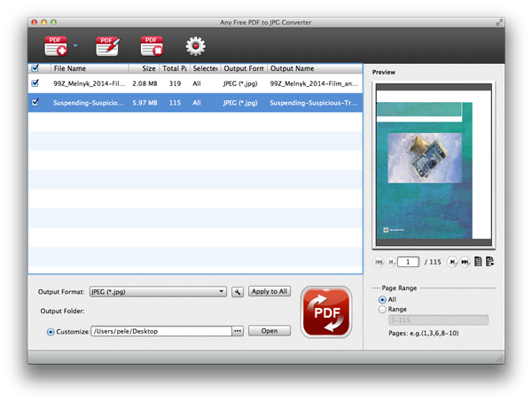Viewport: 532px width, 402px height.
Task: Click the PDF preview thumbnail
Action: coord(434,165)
